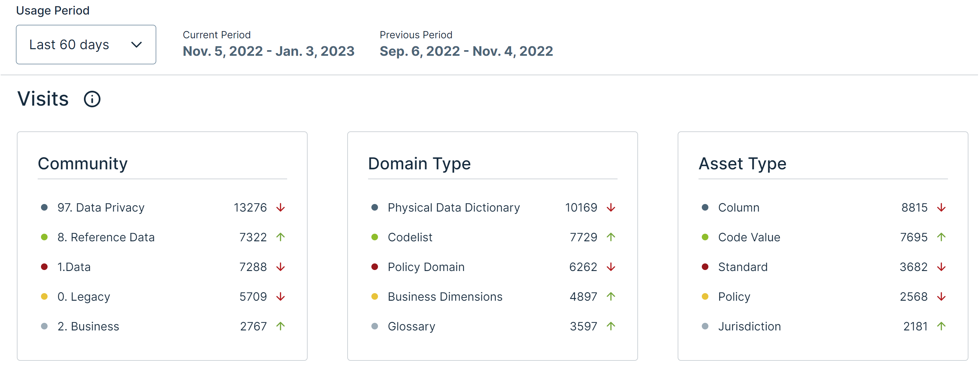Click the Visits info icon

pyautogui.click(x=92, y=99)
